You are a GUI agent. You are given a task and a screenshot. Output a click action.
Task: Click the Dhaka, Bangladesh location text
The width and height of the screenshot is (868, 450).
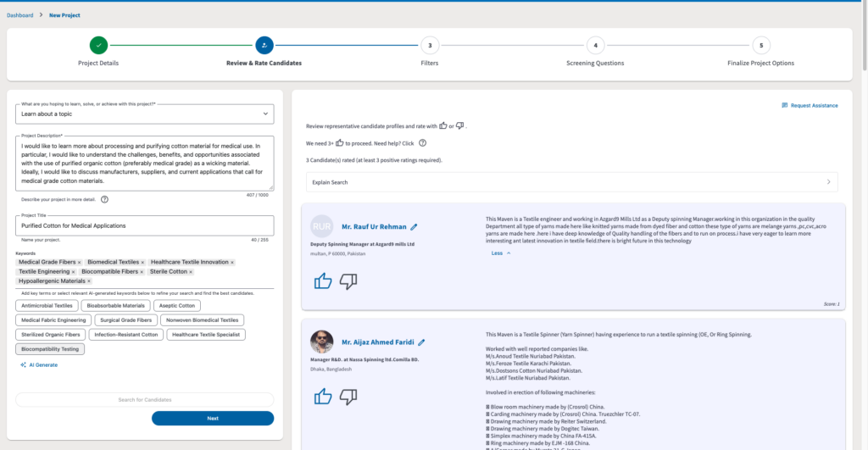[x=331, y=369]
